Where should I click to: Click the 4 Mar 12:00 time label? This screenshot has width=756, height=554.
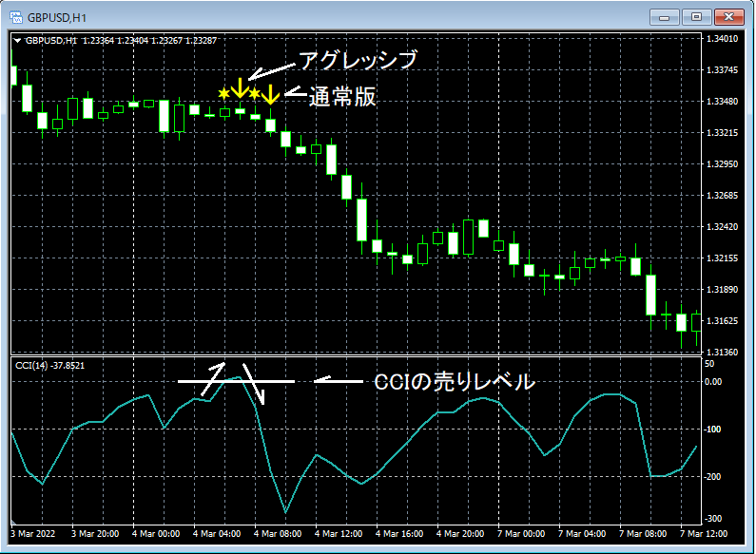[x=339, y=534]
